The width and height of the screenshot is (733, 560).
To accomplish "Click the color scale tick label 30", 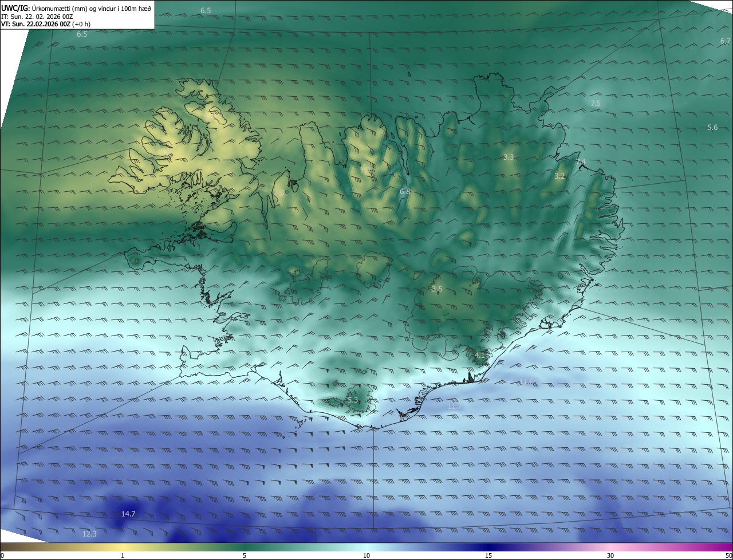I will click(610, 555).
